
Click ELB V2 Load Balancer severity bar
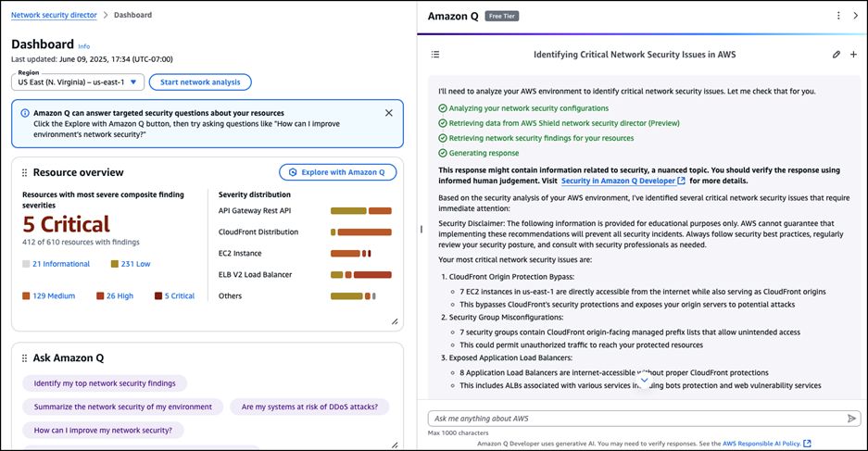(361, 274)
